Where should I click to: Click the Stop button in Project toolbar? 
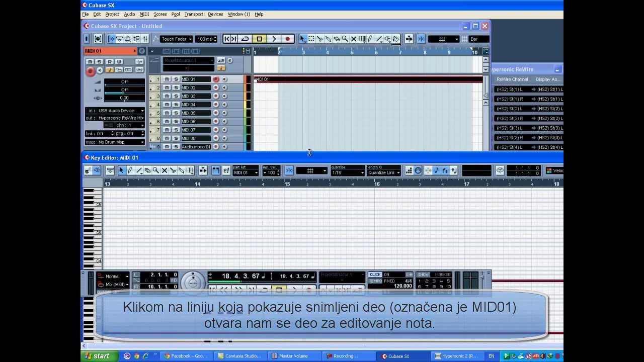(x=260, y=39)
